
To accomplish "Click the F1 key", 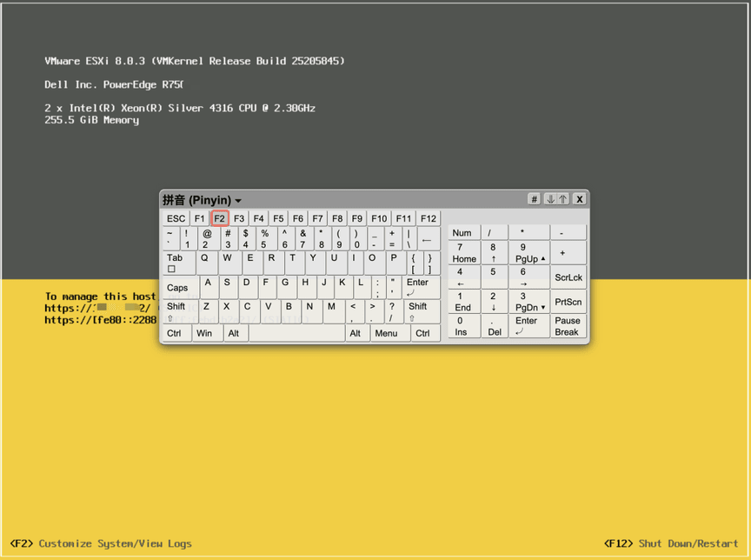I will click(200, 218).
